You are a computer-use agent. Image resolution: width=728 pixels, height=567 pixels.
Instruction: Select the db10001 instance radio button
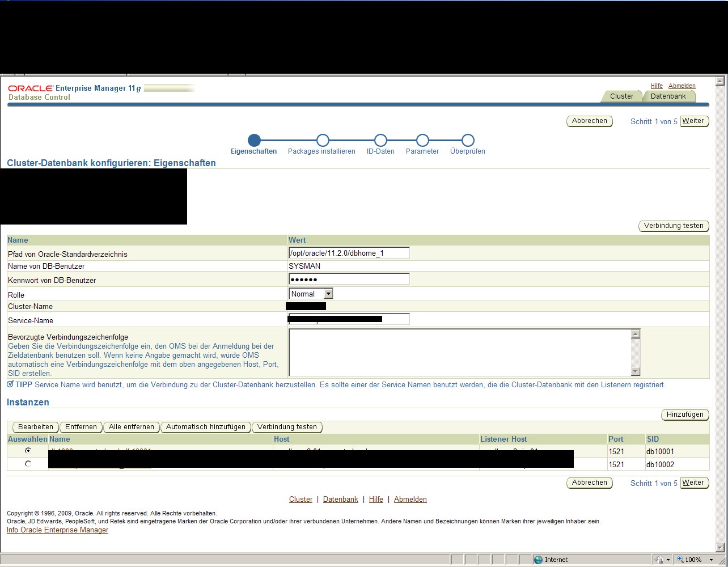pyautogui.click(x=28, y=451)
